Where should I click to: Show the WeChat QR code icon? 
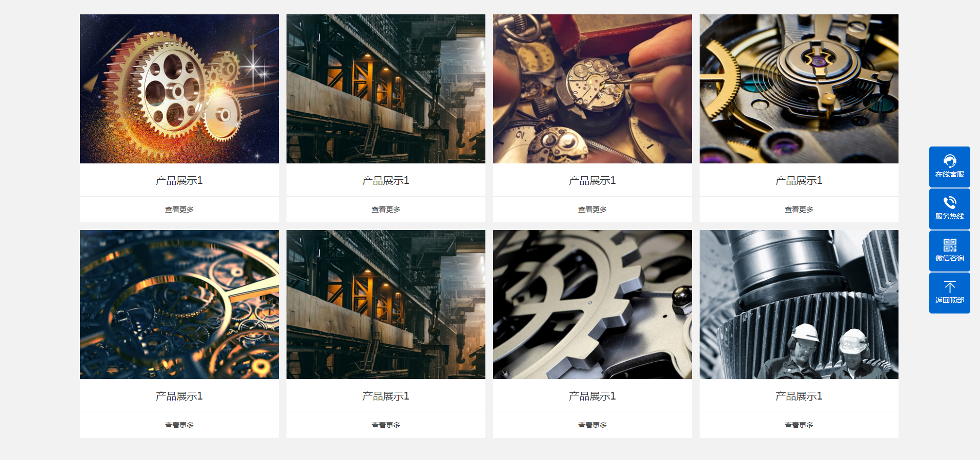[950, 245]
